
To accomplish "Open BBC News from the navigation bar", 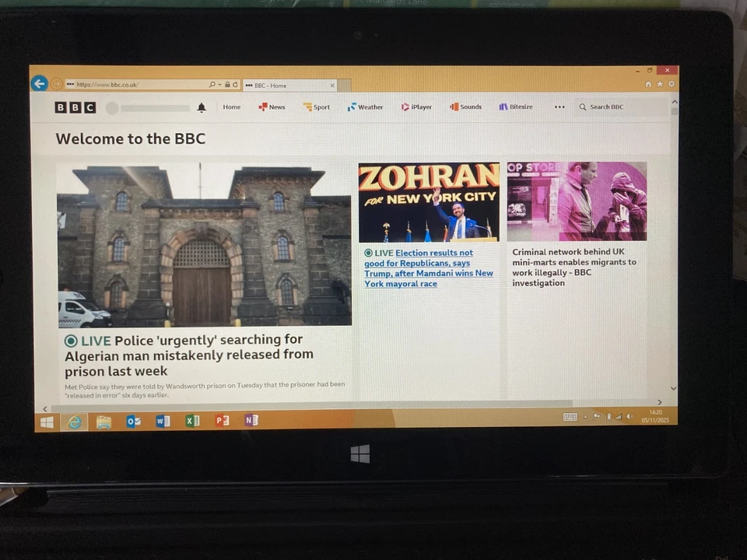I will (x=272, y=107).
